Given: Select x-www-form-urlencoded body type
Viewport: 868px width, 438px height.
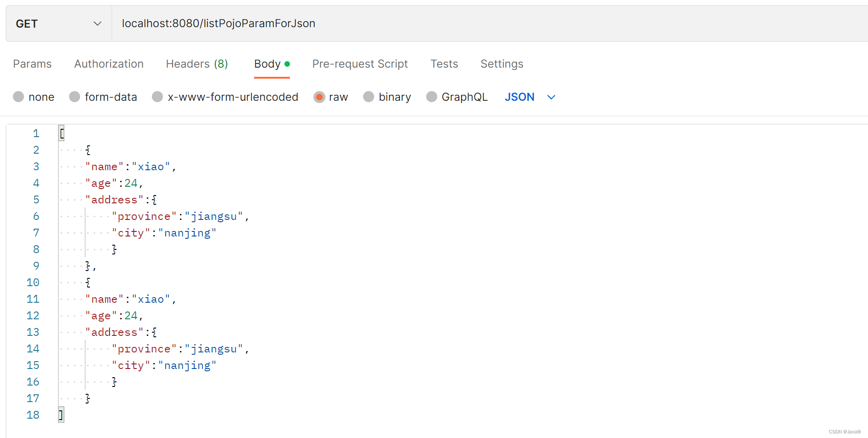Looking at the screenshot, I should (157, 97).
